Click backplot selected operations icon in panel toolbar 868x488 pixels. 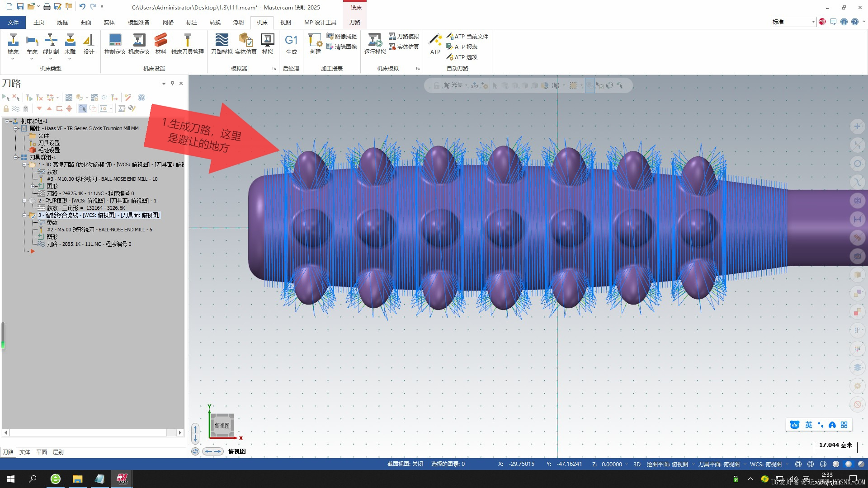click(69, 98)
